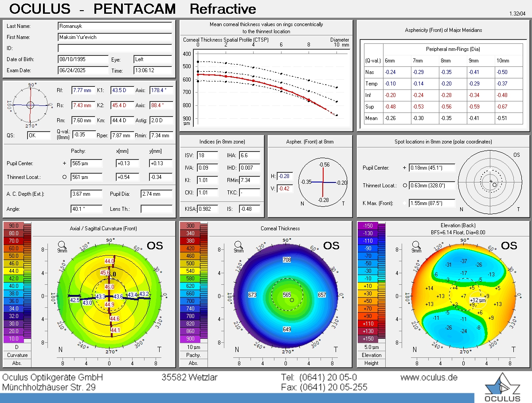Click the TKC index field
Screen dimensions: 532x403
250,193
